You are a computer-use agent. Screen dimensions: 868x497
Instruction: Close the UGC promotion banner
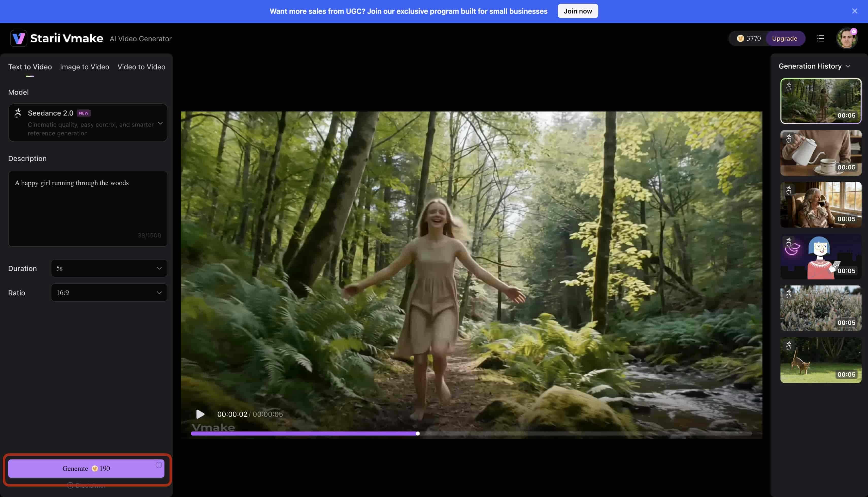pyautogui.click(x=854, y=11)
